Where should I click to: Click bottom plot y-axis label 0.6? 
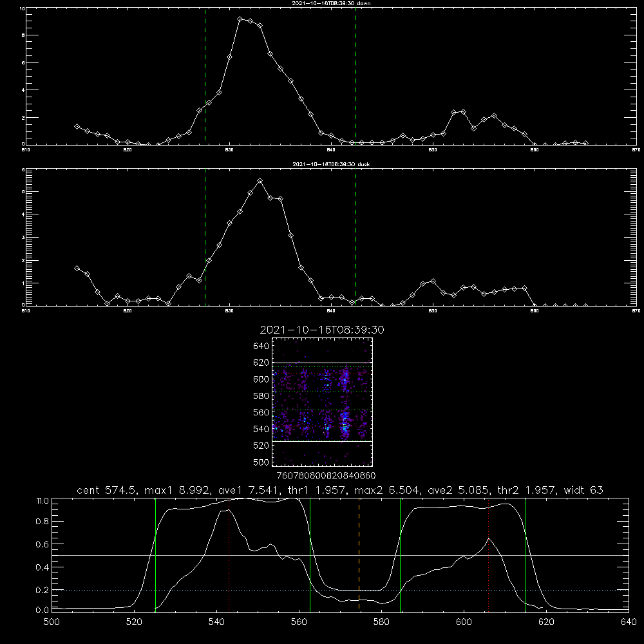pos(43,545)
